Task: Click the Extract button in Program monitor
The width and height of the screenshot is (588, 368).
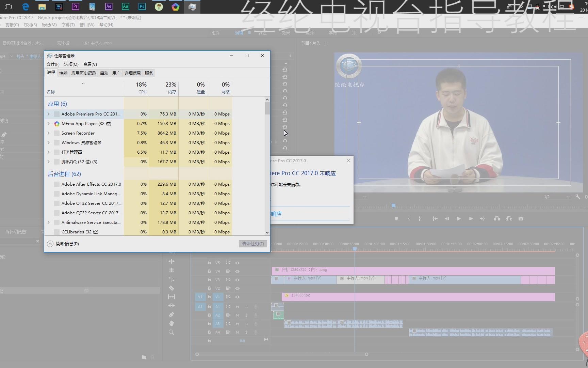Action: pos(509,219)
